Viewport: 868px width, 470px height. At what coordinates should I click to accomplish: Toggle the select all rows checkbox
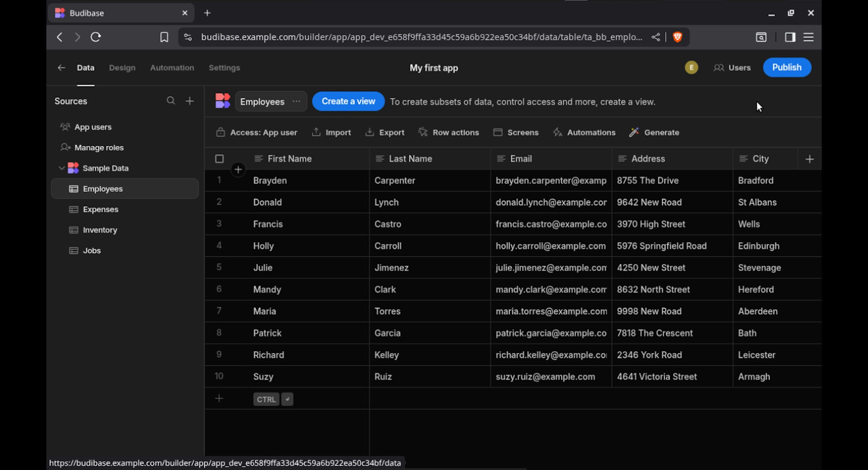(x=219, y=159)
